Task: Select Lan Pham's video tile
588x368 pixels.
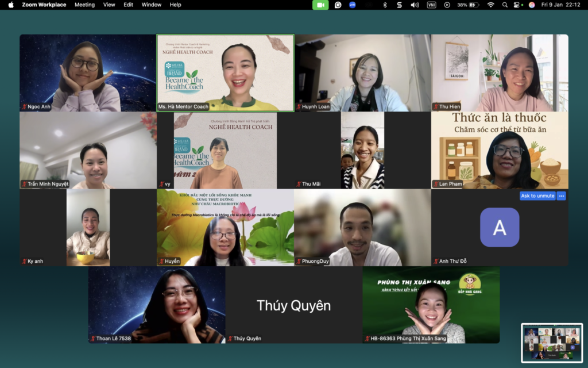Action: [x=500, y=150]
